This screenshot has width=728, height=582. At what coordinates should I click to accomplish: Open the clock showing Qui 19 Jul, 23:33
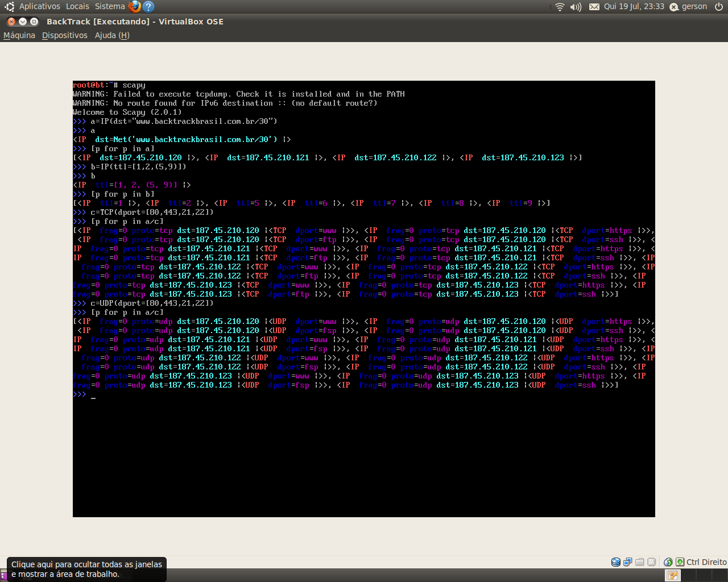point(634,7)
